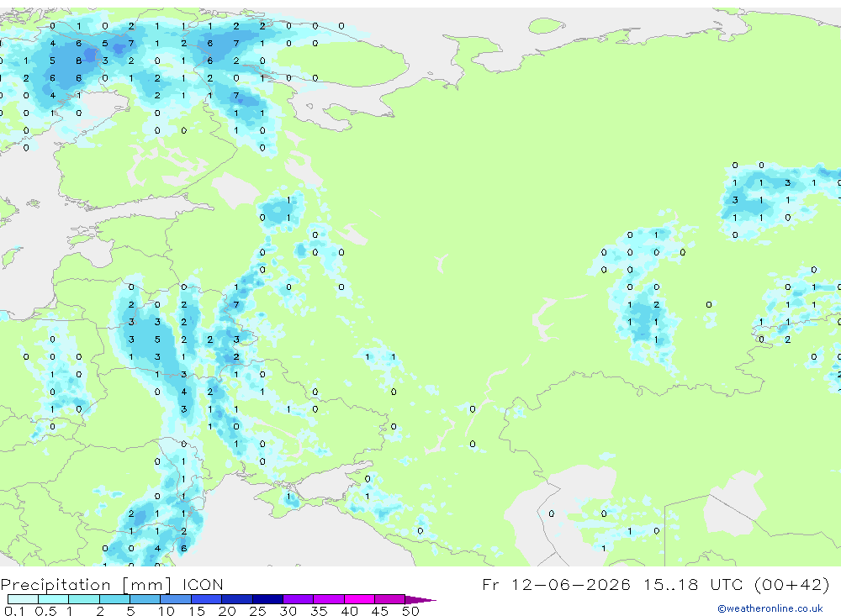841x616 pixels.
Task: Click the "25" legend scale label
Action: click(258, 611)
